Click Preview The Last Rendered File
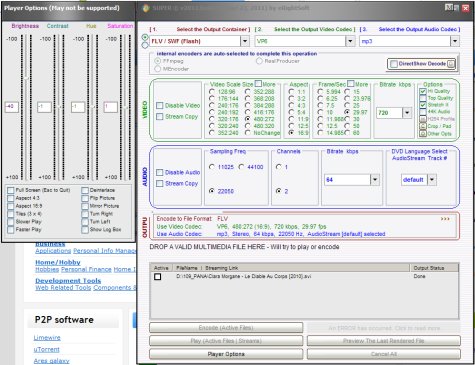The width and height of the screenshot is (475, 365). click(384, 341)
